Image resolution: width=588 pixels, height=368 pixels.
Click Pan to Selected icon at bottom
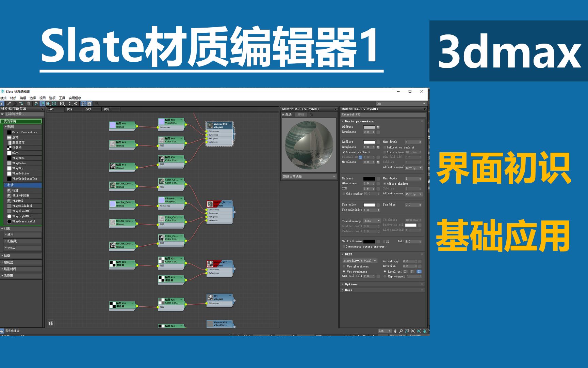(425, 331)
